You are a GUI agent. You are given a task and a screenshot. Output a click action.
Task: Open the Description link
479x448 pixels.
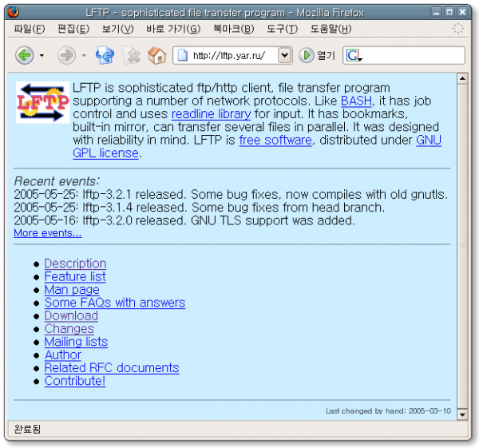(76, 264)
